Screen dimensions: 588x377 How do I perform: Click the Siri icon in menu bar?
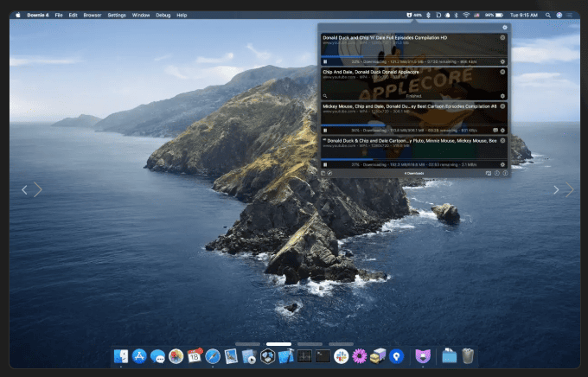tap(559, 15)
